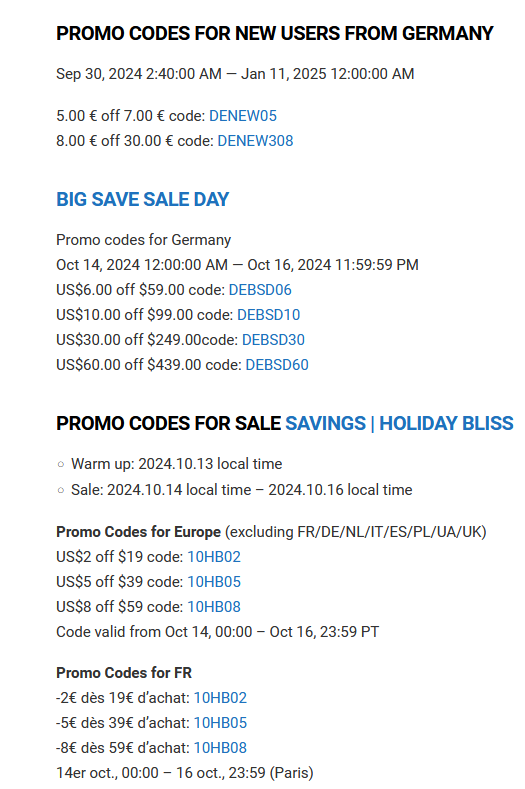
Task: Click the Promo Codes for FR label
Action: pos(124,673)
